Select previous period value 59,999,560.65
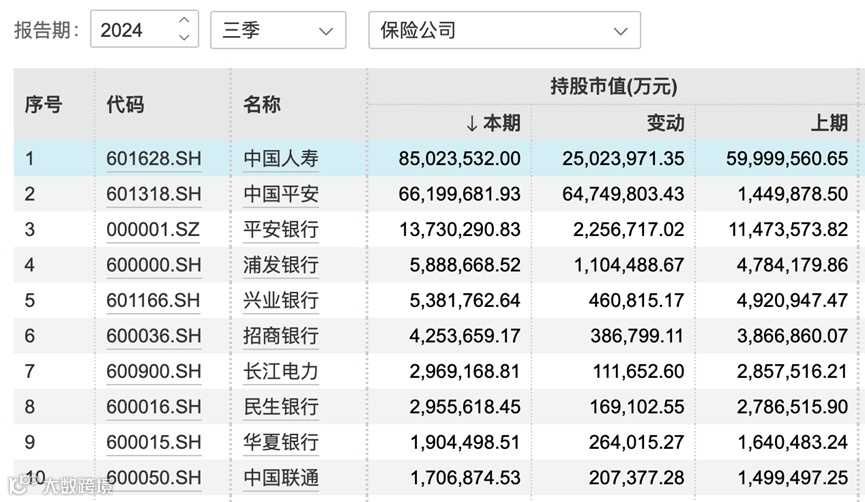The width and height of the screenshot is (865, 502). coord(787,159)
